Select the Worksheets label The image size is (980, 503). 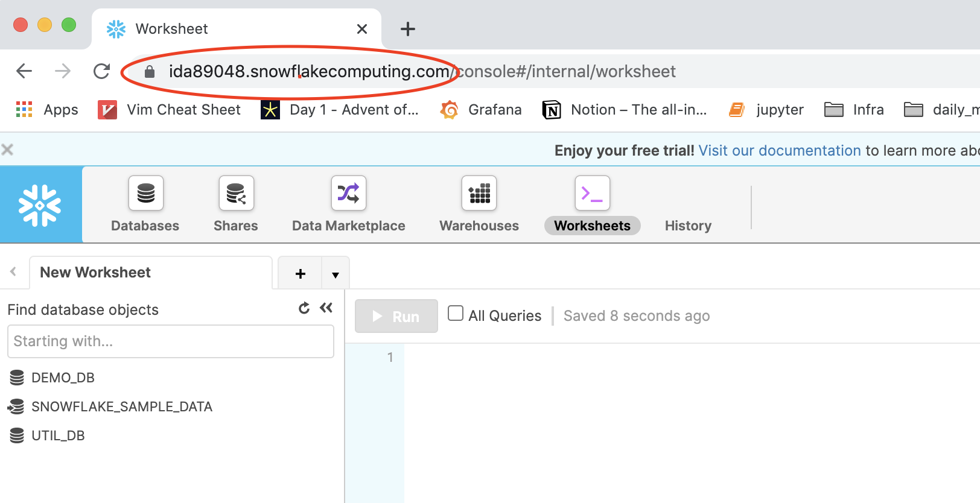tap(593, 226)
